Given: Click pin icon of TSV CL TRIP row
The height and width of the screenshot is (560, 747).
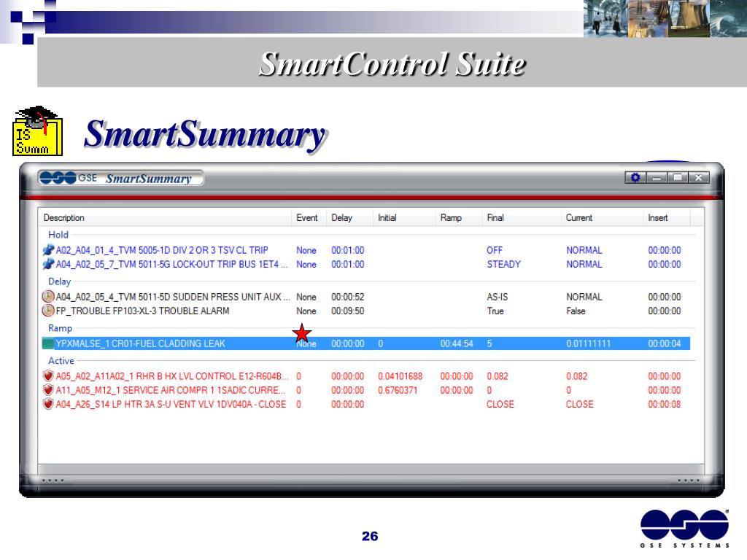Looking at the screenshot, I should coord(48,250).
